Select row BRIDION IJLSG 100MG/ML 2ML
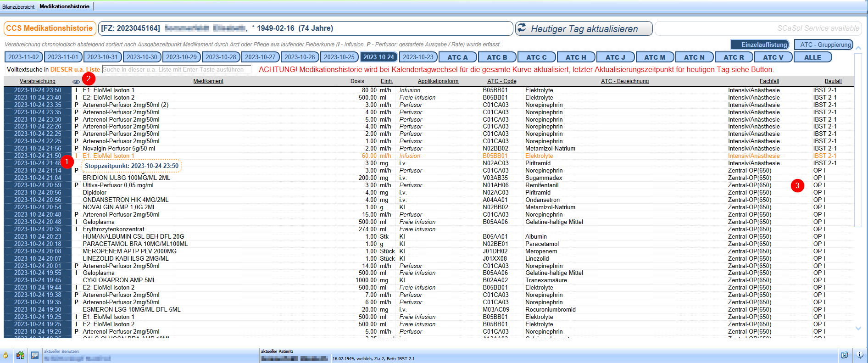 429,178
